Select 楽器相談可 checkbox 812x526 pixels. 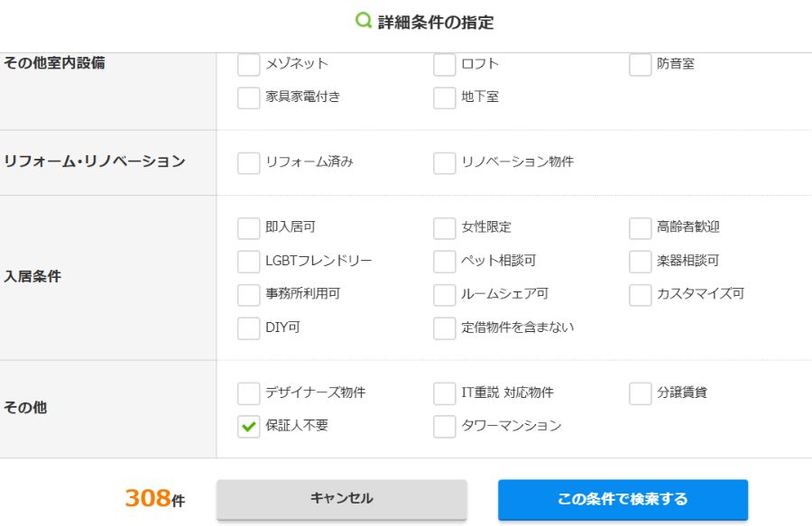pyautogui.click(x=641, y=262)
